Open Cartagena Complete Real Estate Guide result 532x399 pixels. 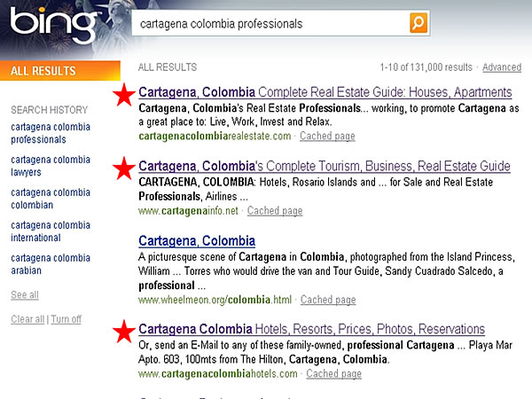click(325, 92)
